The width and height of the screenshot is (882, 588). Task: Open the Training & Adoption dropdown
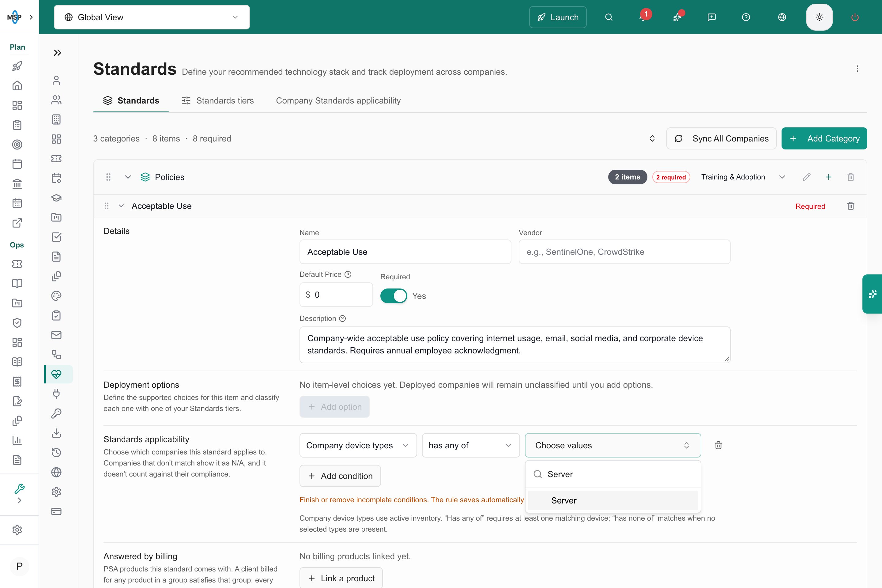(743, 177)
